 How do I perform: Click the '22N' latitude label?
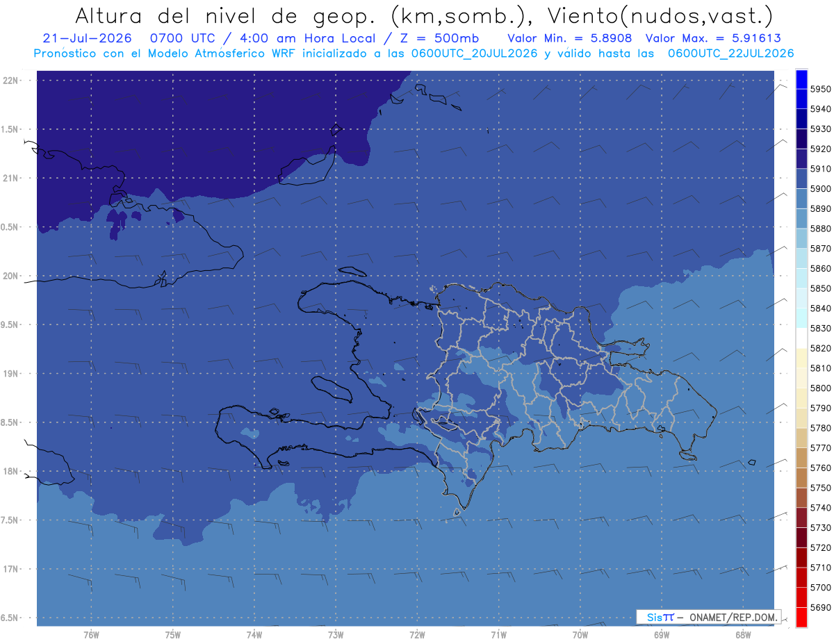pos(10,81)
